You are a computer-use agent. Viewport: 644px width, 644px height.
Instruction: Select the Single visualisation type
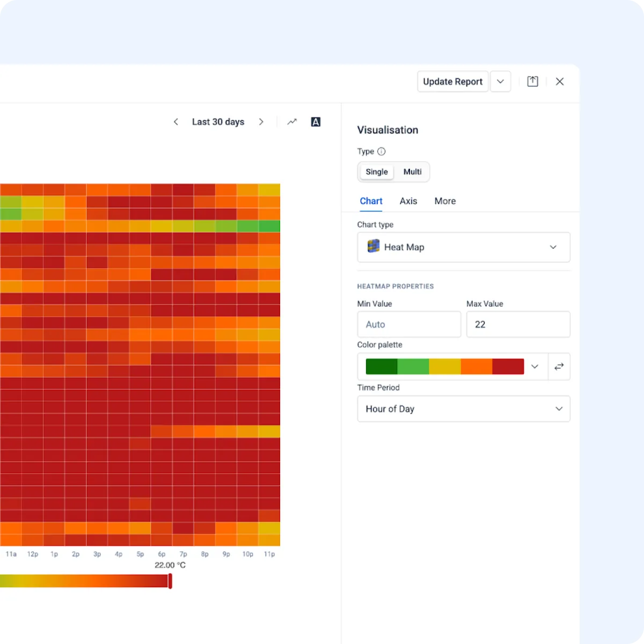(x=376, y=172)
